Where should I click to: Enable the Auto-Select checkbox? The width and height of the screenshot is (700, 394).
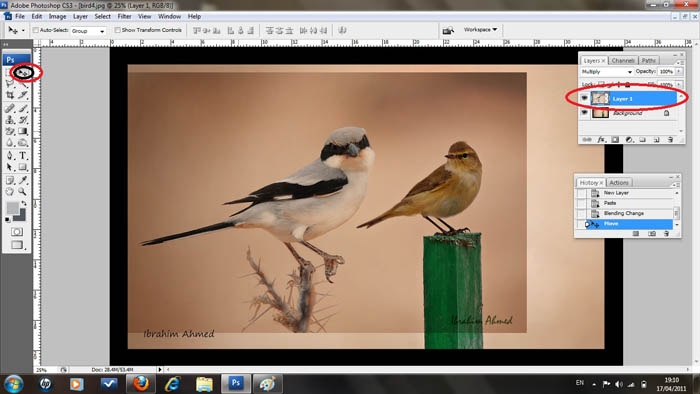coord(36,30)
